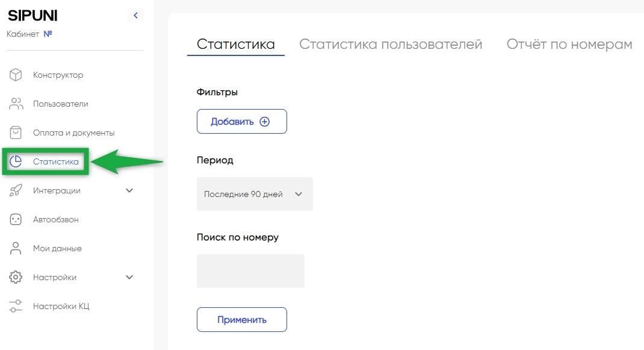
Task: Expand the Интеграции submenu chevron
Action: point(129,190)
